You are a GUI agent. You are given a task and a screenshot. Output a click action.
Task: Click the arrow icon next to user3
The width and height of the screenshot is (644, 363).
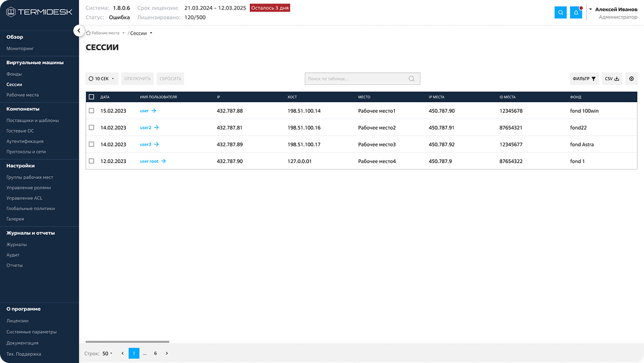[157, 144]
